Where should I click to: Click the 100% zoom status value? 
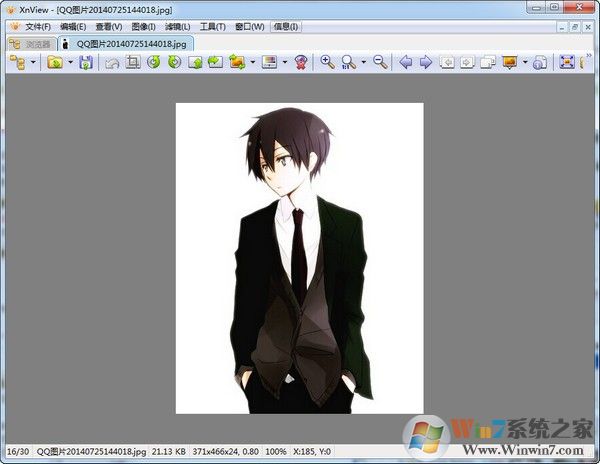coord(276,452)
